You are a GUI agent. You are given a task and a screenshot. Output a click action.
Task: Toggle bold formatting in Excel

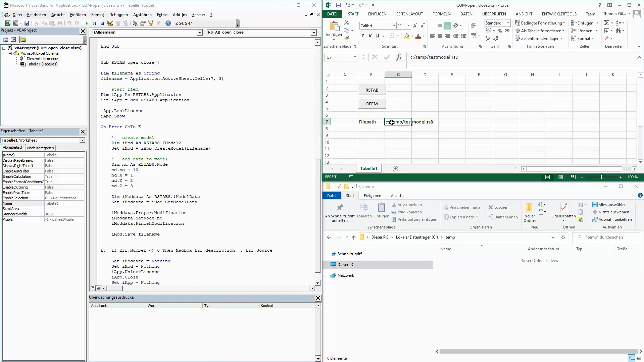pyautogui.click(x=362, y=36)
